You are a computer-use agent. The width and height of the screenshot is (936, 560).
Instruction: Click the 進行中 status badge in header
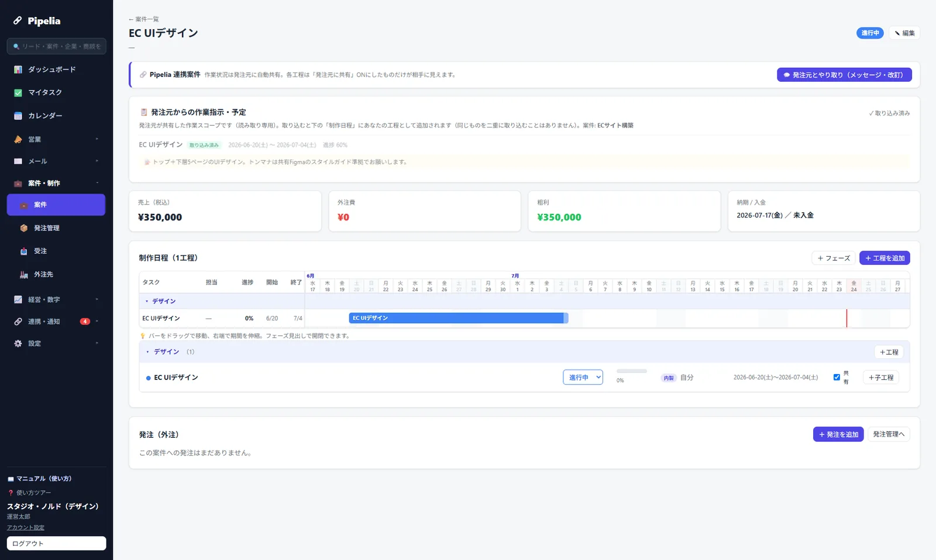tap(870, 33)
